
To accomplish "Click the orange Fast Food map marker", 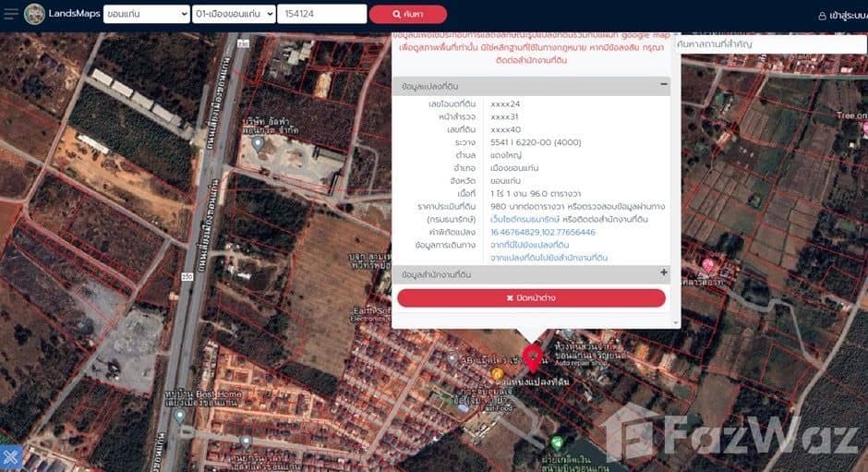I will pyautogui.click(x=498, y=373).
